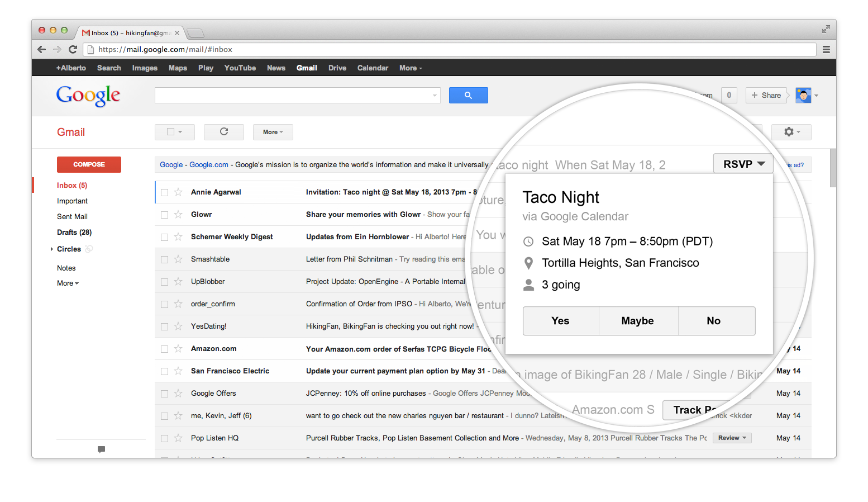This screenshot has height=502, width=868.
Task: Click the blue search magnifier button
Action: click(468, 96)
